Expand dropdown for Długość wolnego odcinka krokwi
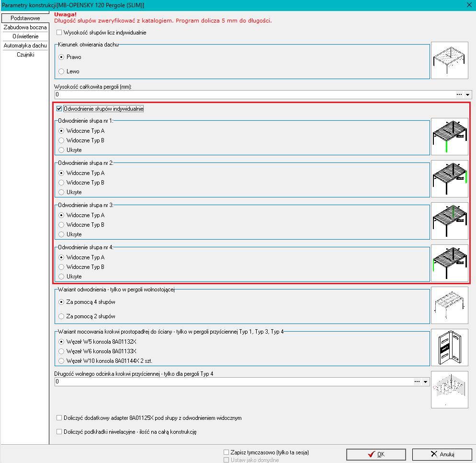Viewport: 476px width, 463px height. coord(425,382)
